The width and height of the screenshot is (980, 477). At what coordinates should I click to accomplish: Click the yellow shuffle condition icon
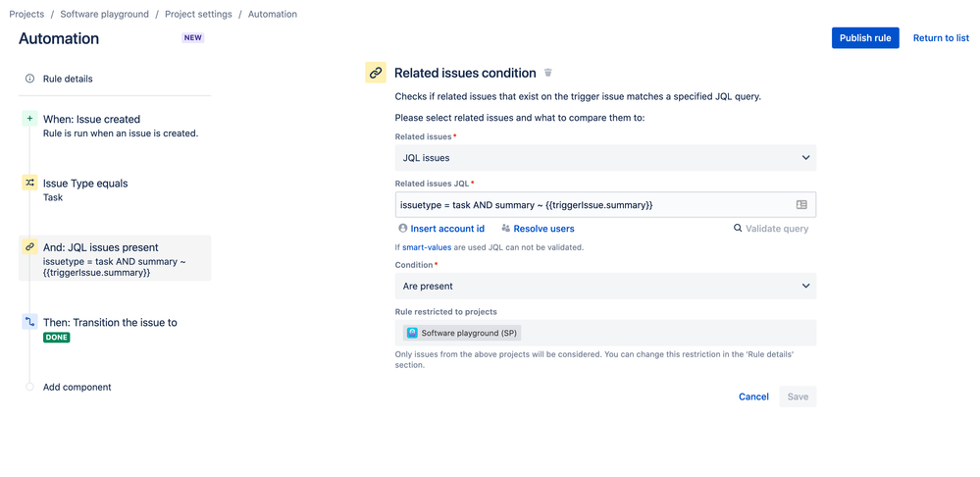29,184
